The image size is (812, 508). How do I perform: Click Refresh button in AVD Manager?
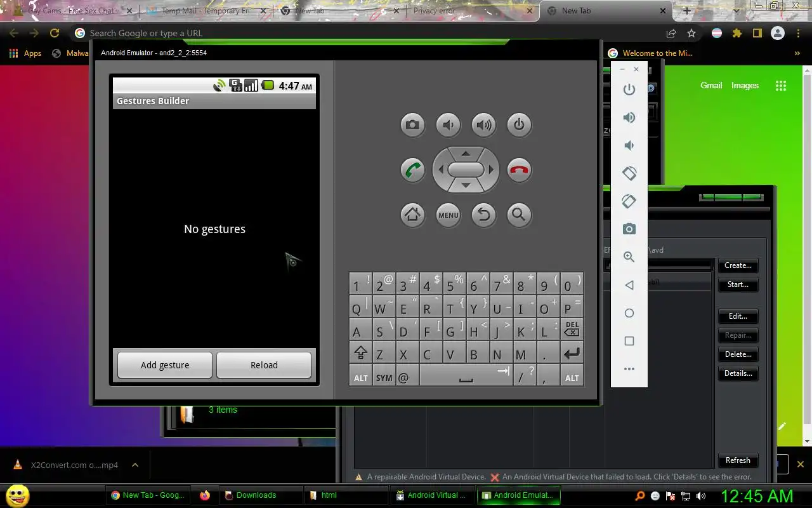click(x=738, y=460)
